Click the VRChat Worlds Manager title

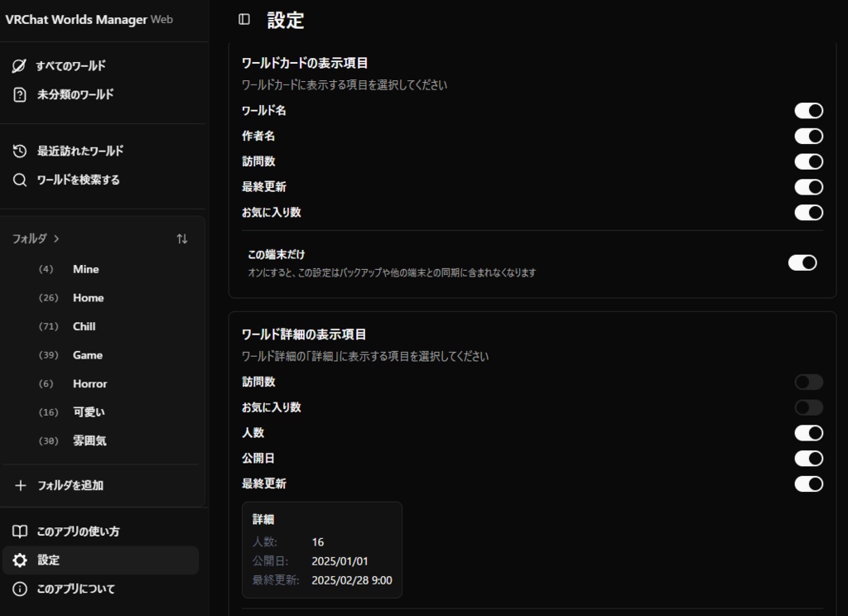pos(76,20)
